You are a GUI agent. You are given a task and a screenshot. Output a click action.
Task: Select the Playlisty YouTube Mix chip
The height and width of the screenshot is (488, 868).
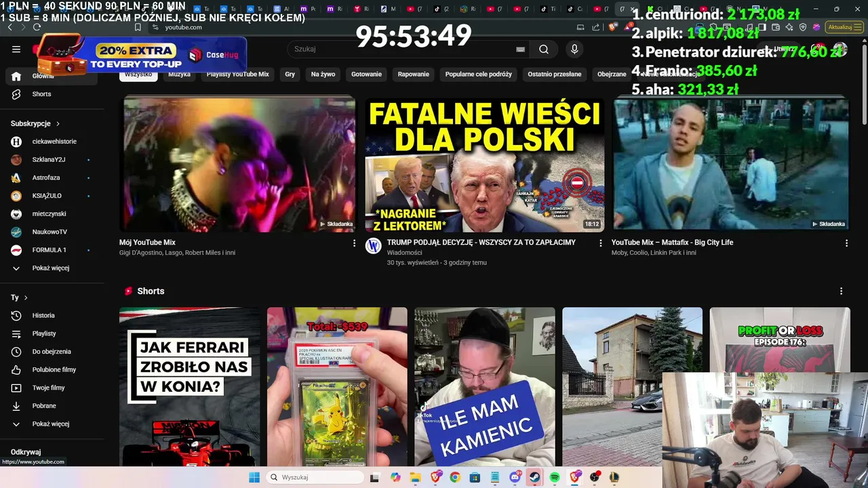238,74
